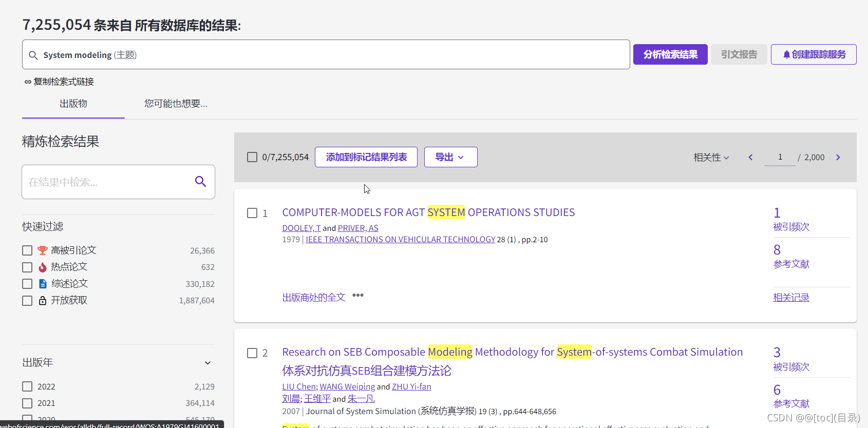The height and width of the screenshot is (428, 868).
Task: Open the 导出 export dropdown
Action: tap(450, 157)
